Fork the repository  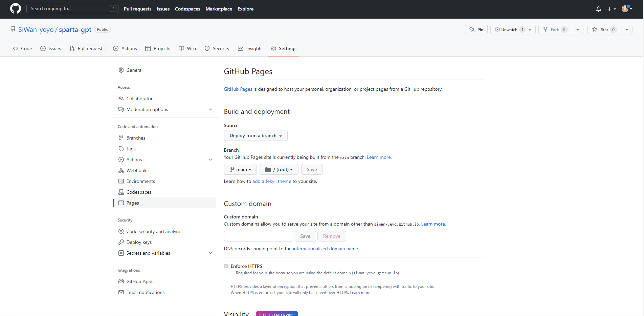[x=555, y=29]
